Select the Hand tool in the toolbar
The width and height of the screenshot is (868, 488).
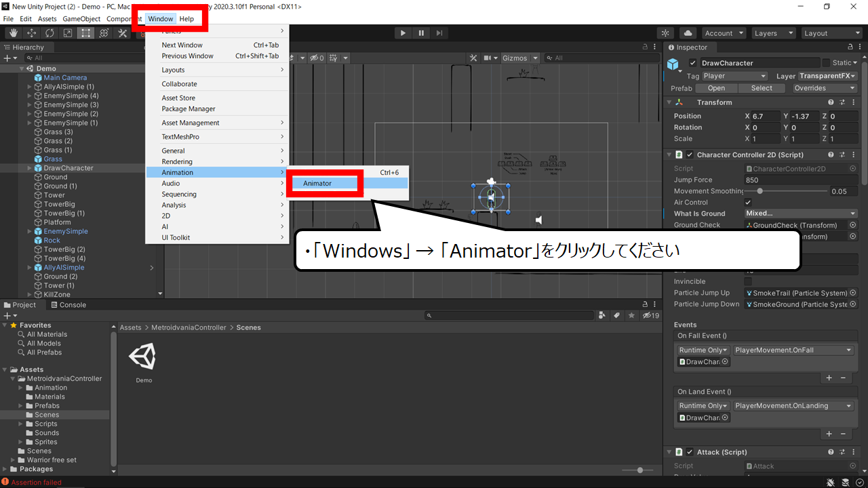click(x=14, y=33)
